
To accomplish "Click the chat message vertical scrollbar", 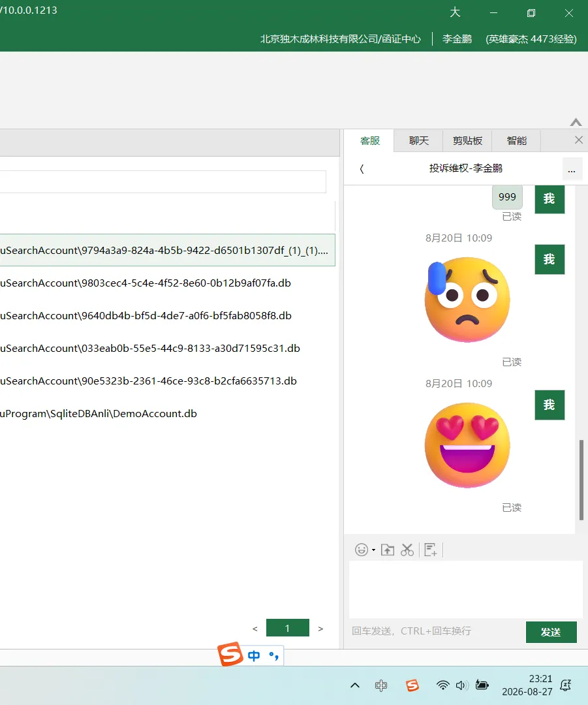I will (x=581, y=480).
